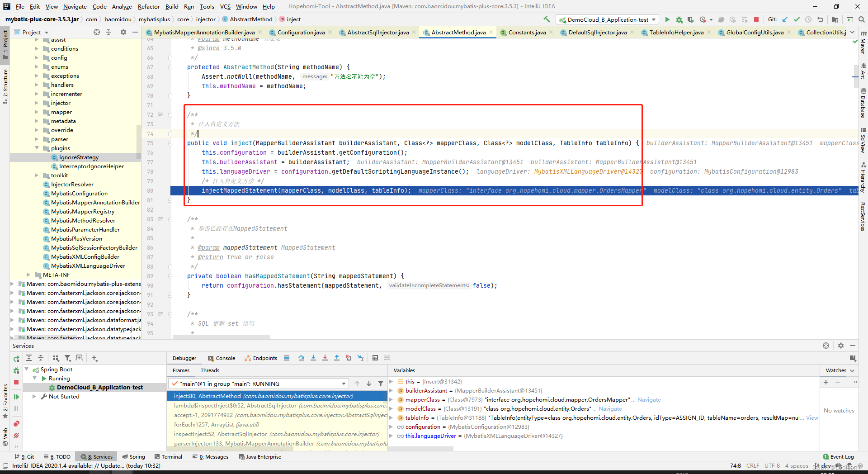Click Git update project blue arrow

[785, 19]
